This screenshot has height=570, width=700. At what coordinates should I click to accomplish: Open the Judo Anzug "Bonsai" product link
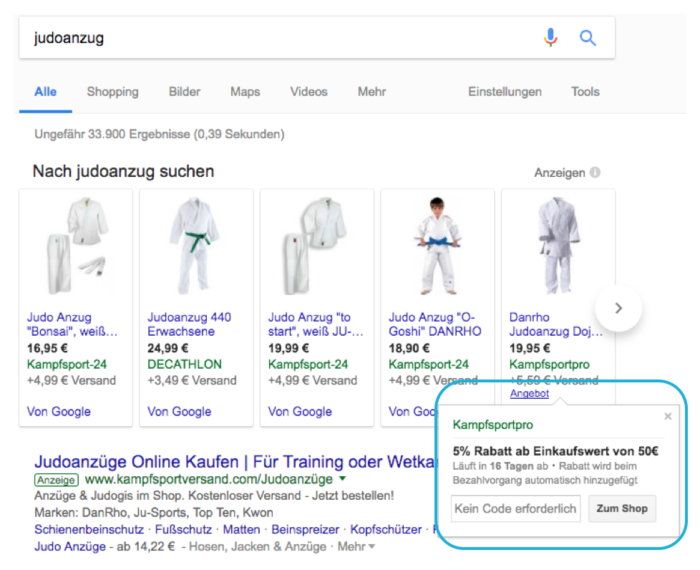point(72,325)
